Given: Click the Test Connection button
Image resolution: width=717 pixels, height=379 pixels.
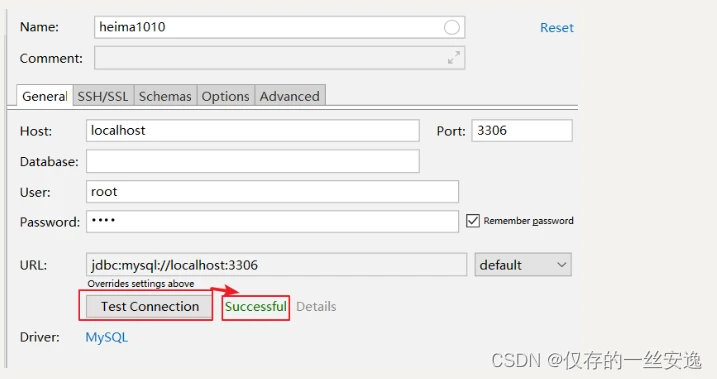Looking at the screenshot, I should tap(150, 306).
